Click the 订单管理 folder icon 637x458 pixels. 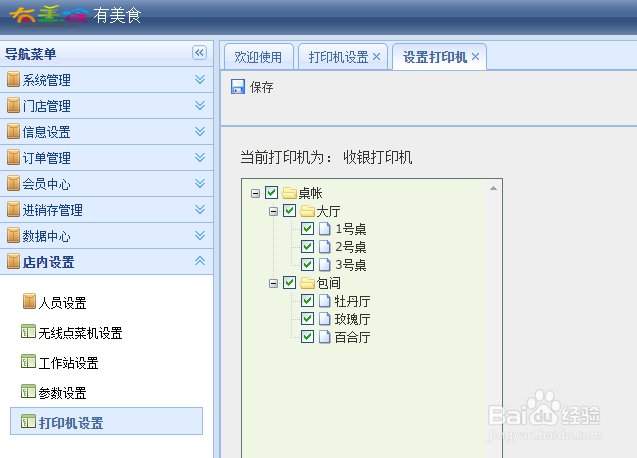tap(13, 157)
